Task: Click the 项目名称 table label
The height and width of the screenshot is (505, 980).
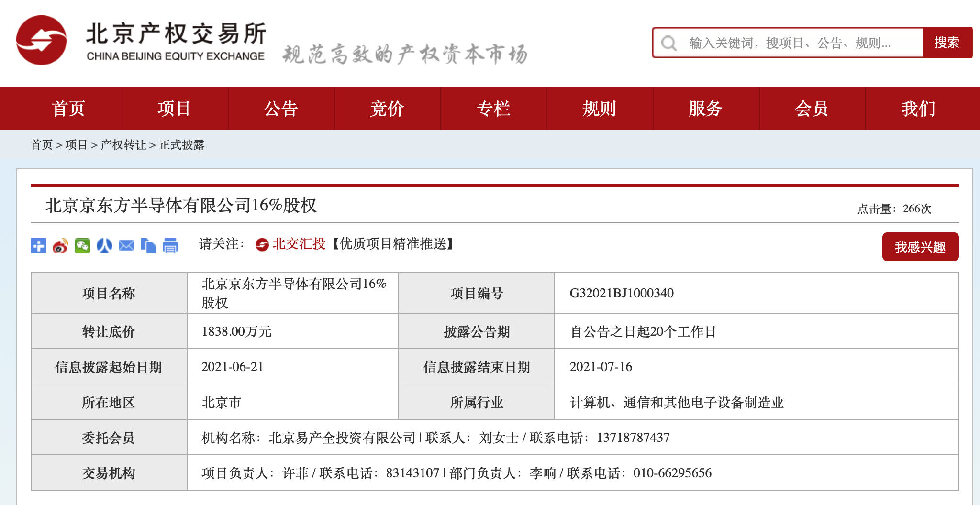Action: point(109,293)
